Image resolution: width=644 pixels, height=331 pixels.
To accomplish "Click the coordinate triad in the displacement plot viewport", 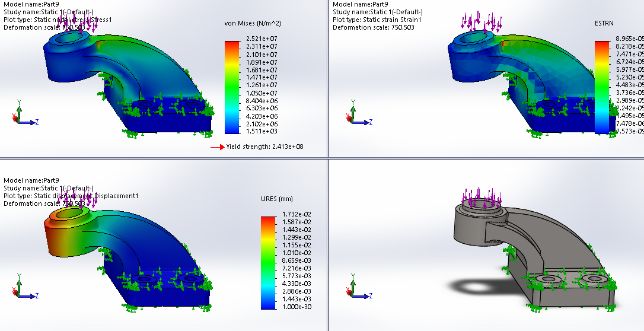I will [25, 287].
